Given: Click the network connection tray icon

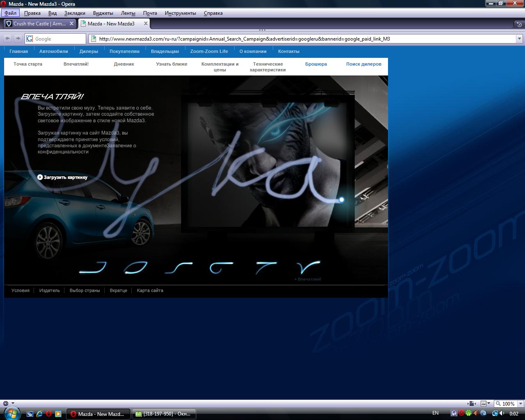Looking at the screenshot, I should 495,413.
